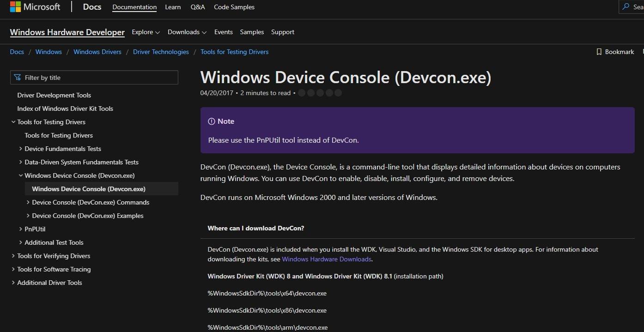644x332 pixels.
Task: Click the fifth rating circle
Action: tap(338, 93)
